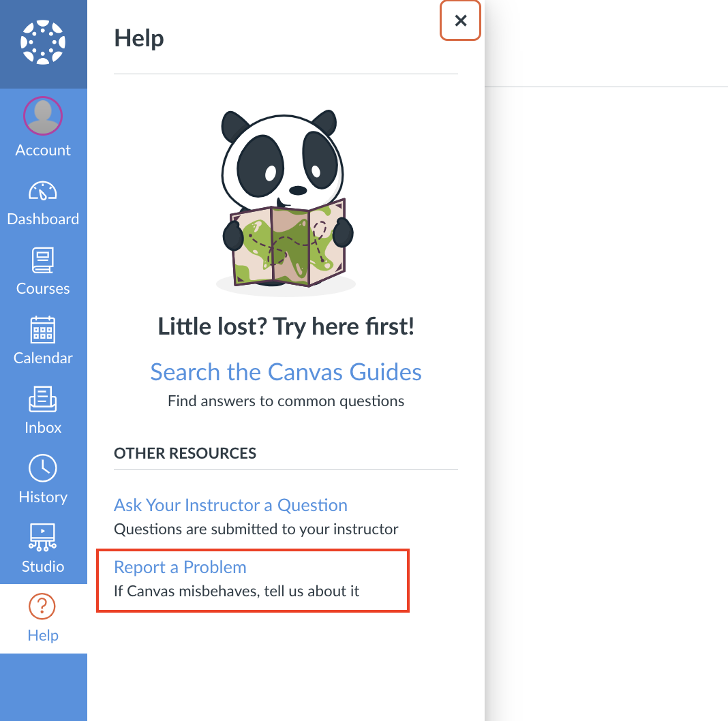Open Studio from global navigation

[x=43, y=549]
